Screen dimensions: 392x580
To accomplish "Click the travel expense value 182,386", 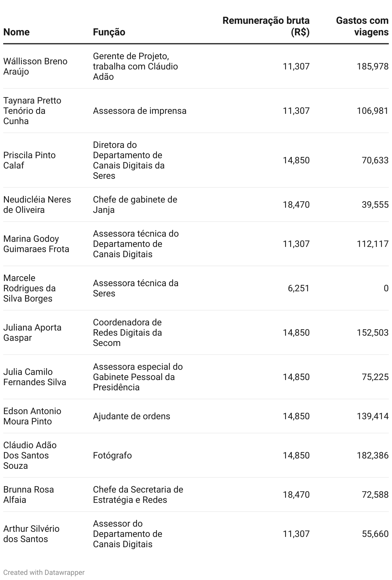I will point(372,455).
